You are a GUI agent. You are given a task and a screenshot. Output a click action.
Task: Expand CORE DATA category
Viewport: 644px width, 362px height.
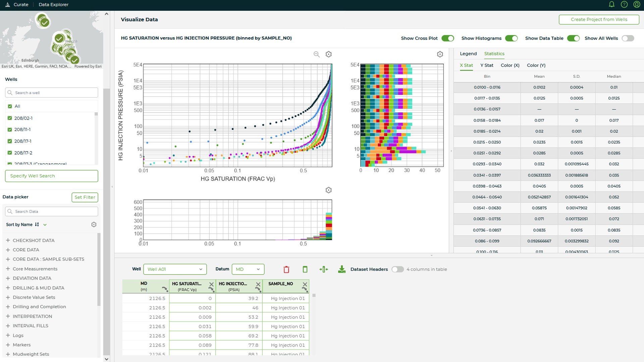[x=8, y=250]
